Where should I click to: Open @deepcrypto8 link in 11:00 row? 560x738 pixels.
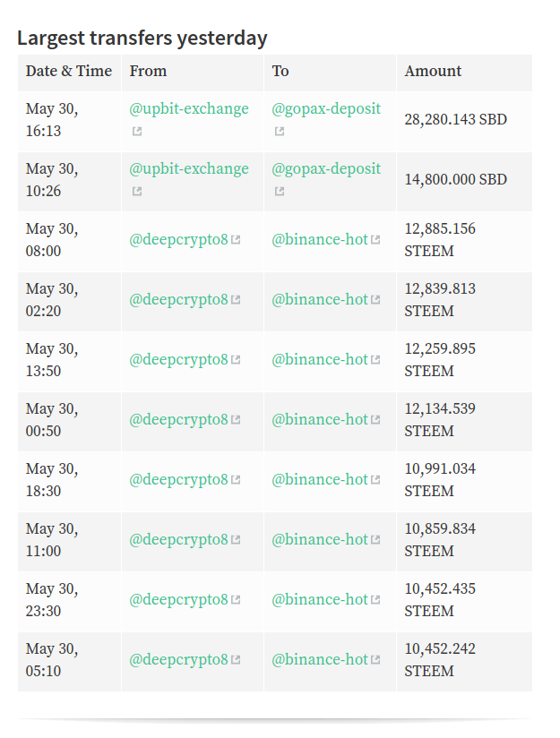tap(178, 539)
